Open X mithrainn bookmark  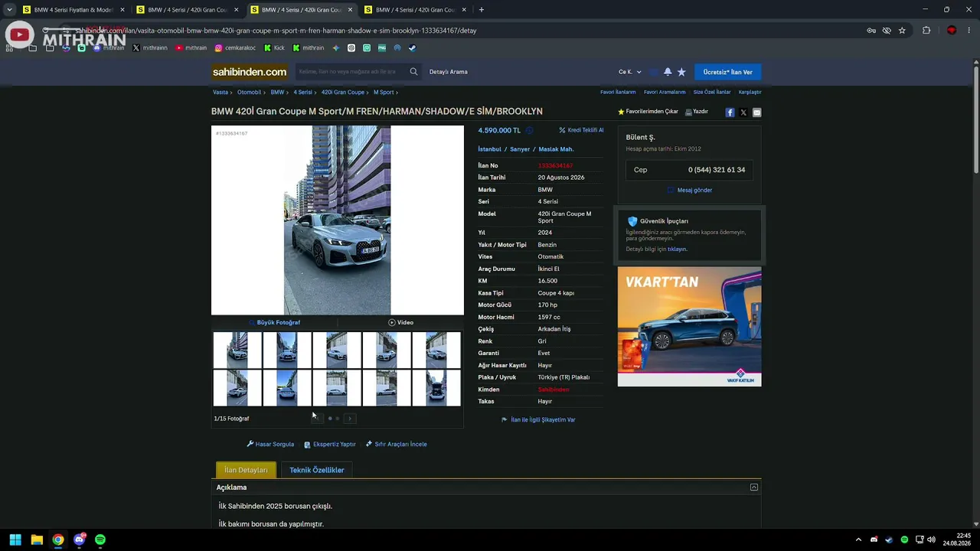tap(149, 47)
